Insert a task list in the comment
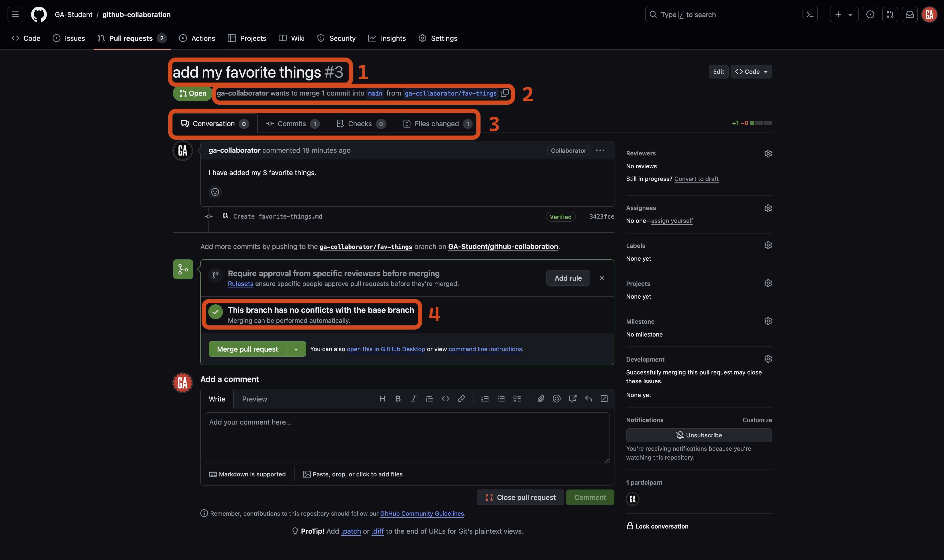 pos(517,398)
